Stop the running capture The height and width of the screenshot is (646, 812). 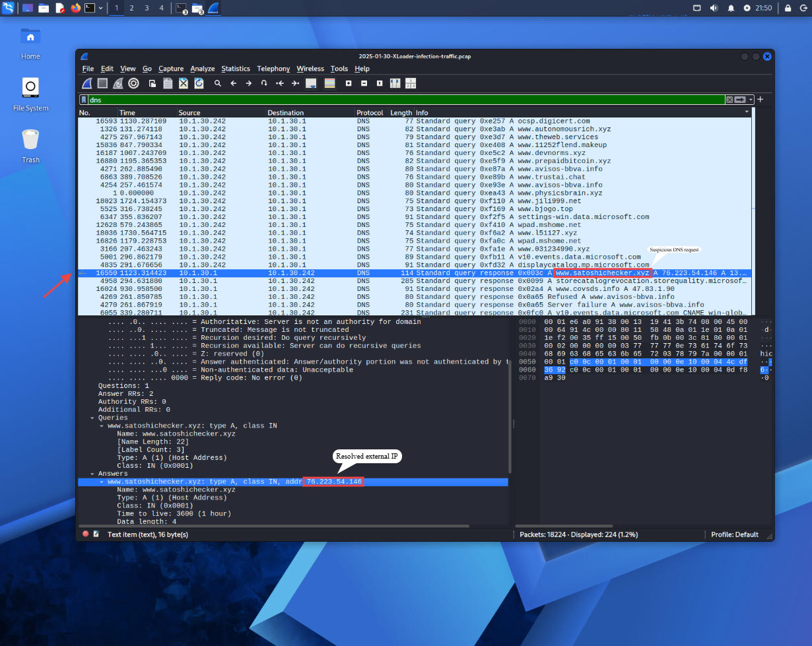pyautogui.click(x=102, y=83)
